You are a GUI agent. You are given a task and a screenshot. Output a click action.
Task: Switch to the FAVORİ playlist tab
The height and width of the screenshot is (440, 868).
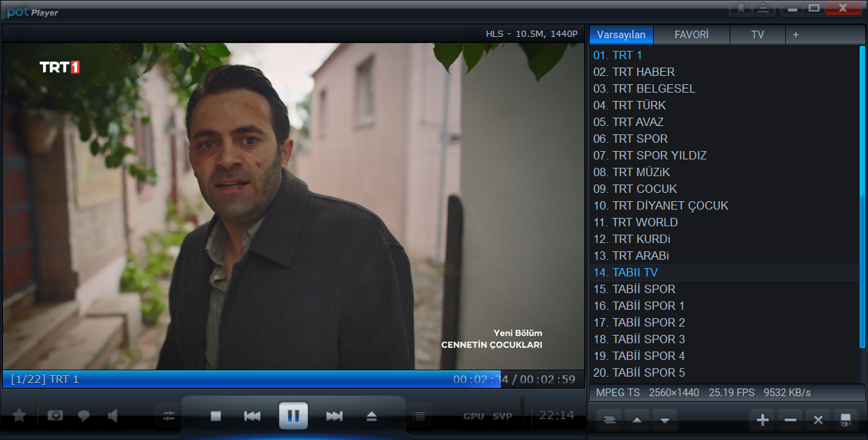click(x=691, y=35)
